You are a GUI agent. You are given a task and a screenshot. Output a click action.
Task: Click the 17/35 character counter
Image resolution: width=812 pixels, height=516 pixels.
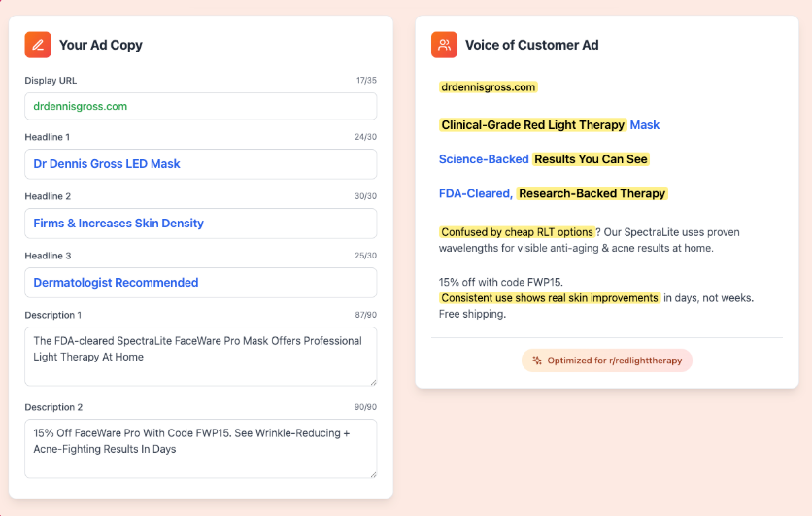click(x=366, y=81)
